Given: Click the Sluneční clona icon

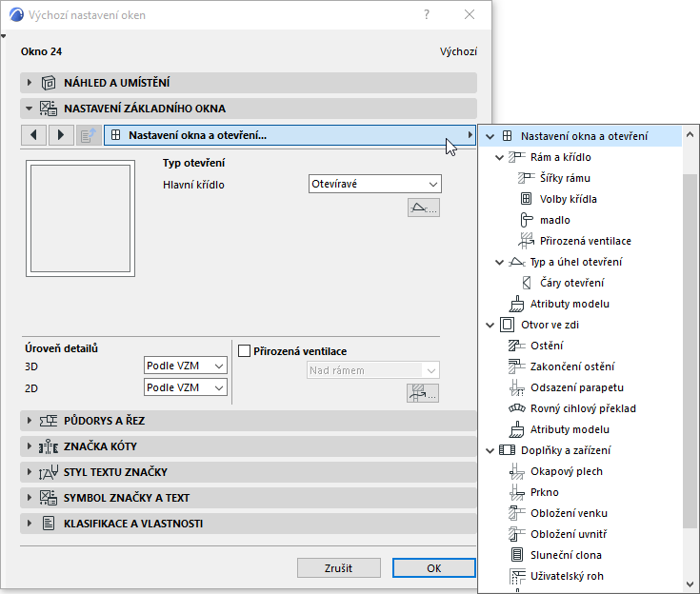Looking at the screenshot, I should click(x=516, y=555).
